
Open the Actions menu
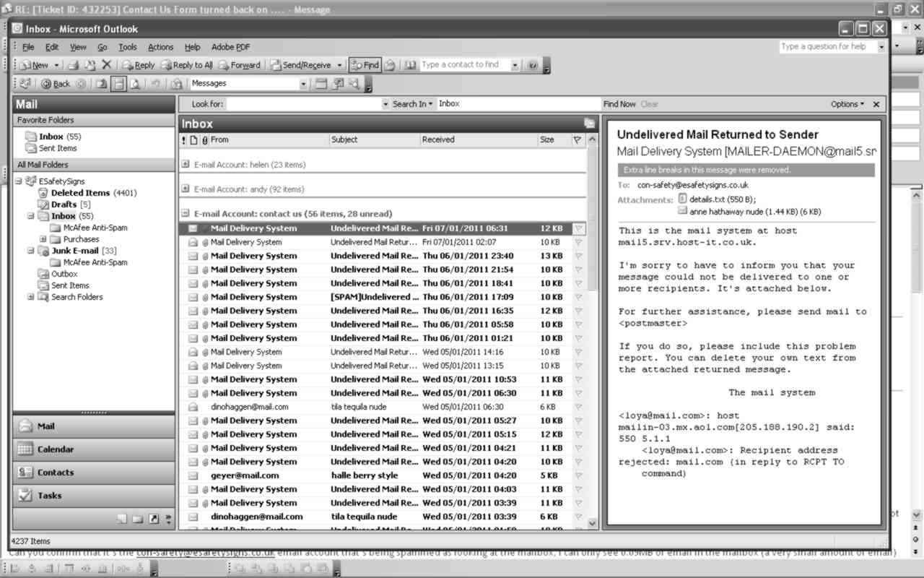[x=160, y=47]
